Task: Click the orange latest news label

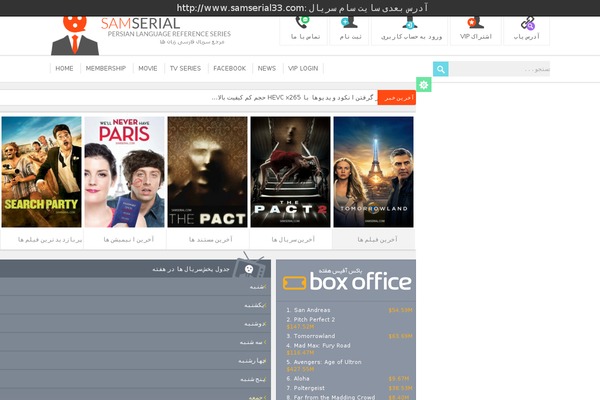Action: [x=397, y=98]
